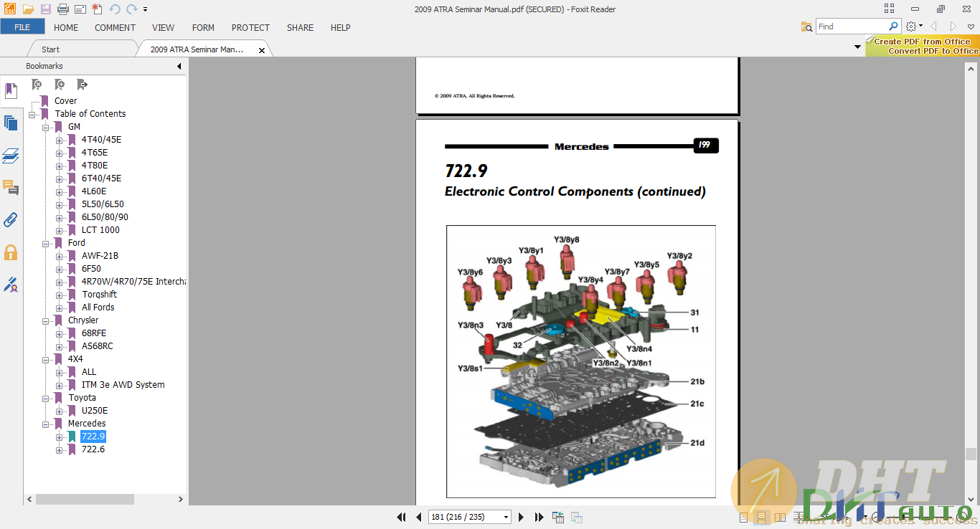Expand the 4T40/45E bookmark
The image size is (980, 529).
coord(60,140)
